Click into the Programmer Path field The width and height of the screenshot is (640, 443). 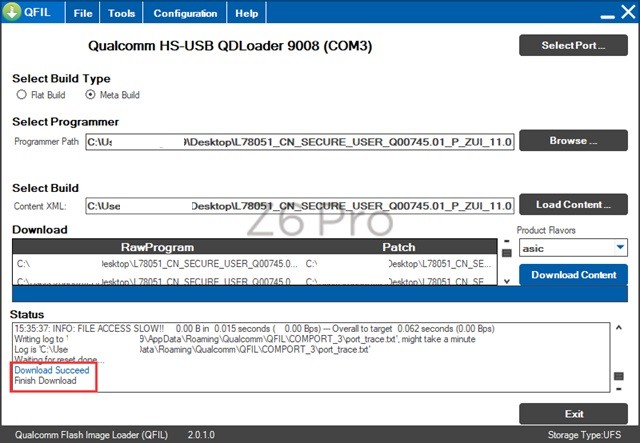[x=299, y=142]
